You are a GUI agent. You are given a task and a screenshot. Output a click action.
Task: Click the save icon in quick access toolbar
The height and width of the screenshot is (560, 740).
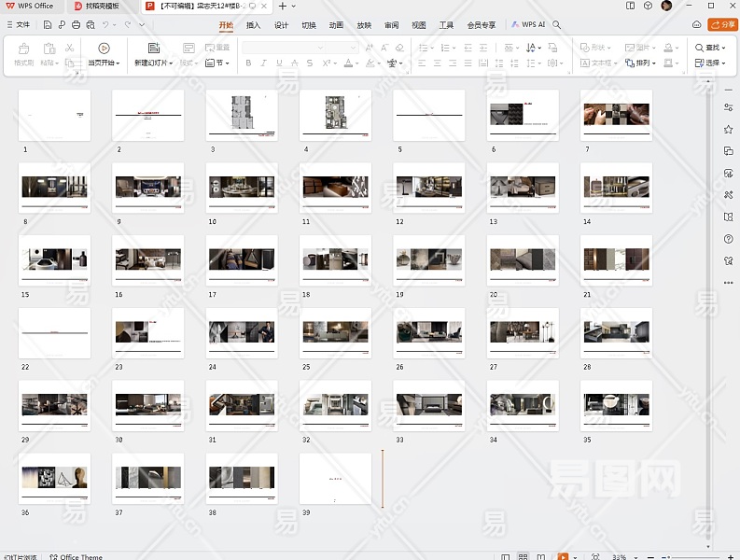pos(48,25)
